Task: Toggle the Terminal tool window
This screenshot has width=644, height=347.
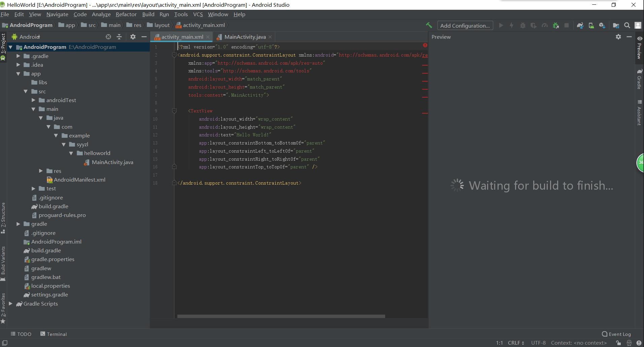Action: pyautogui.click(x=54, y=334)
